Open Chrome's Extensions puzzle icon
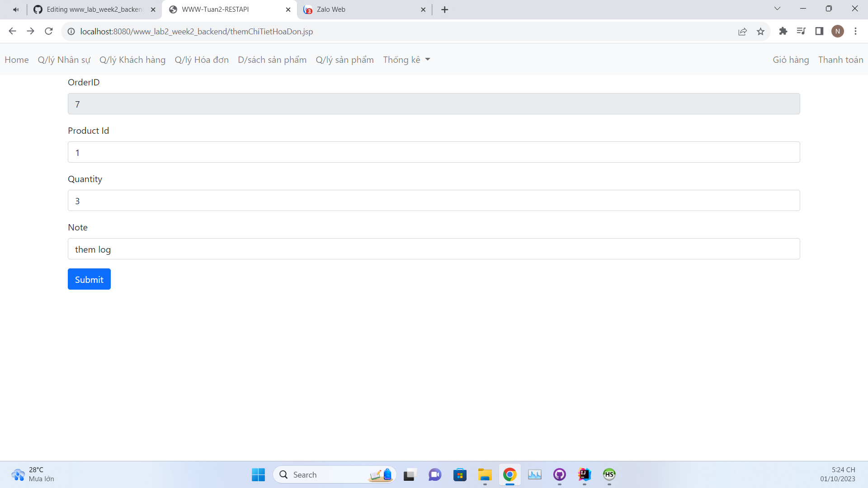Image resolution: width=868 pixels, height=488 pixels. 783,31
